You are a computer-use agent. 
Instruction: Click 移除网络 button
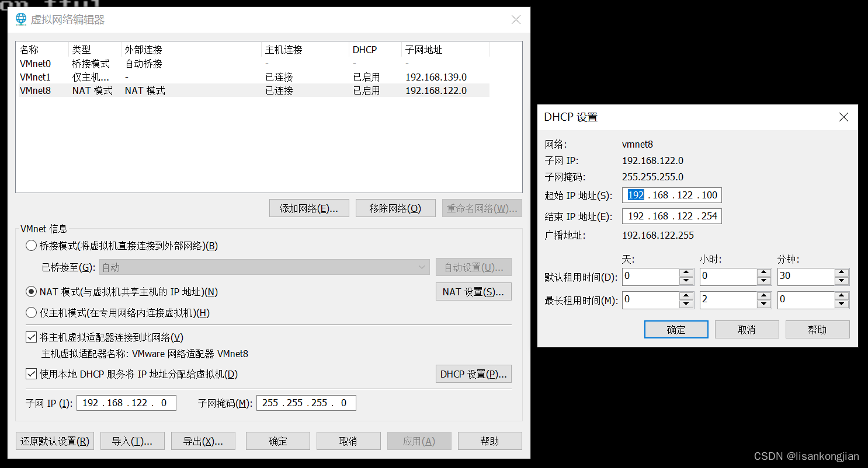[395, 208]
